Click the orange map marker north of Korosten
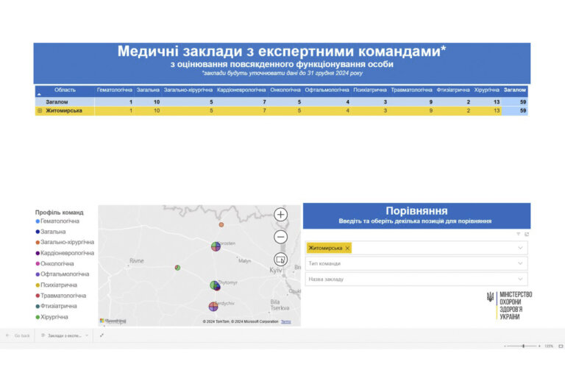Viewport: 565px width, 392px height. (221, 225)
